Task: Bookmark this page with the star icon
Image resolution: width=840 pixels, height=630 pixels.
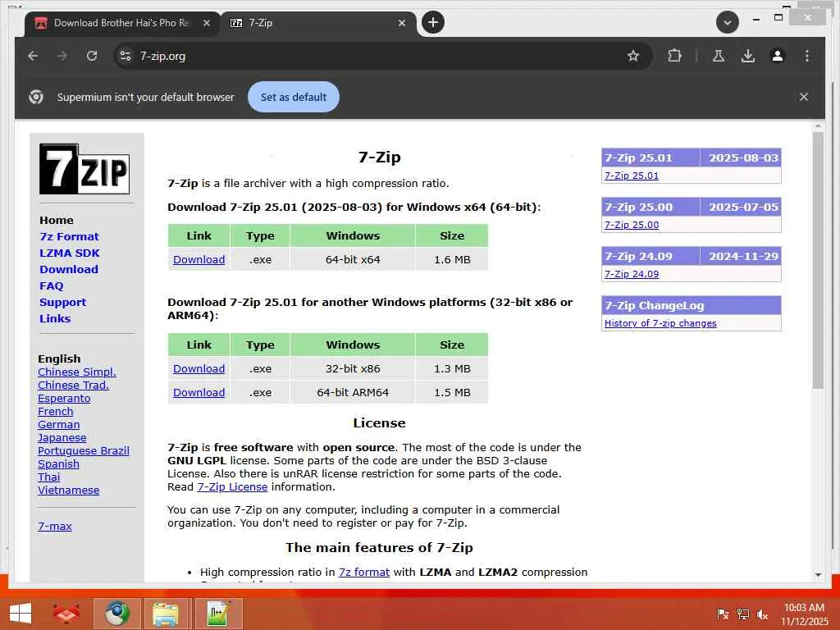Action: coord(633,56)
